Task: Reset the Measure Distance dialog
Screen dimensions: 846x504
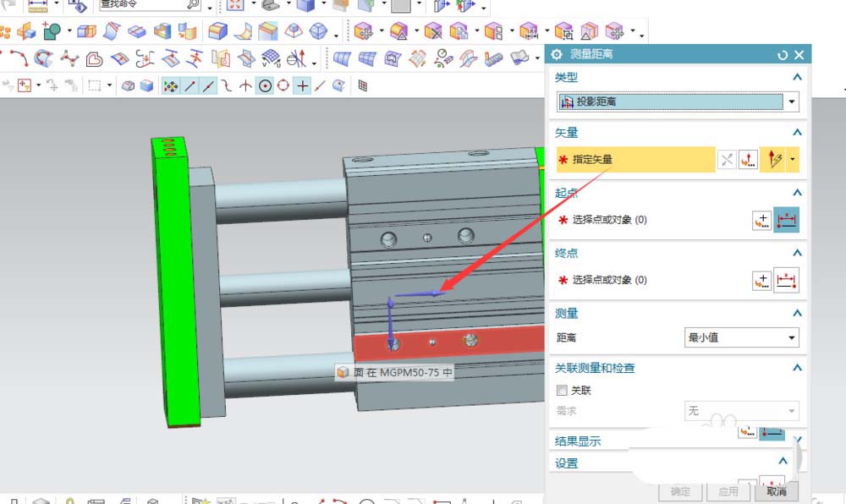Action: pos(783,55)
